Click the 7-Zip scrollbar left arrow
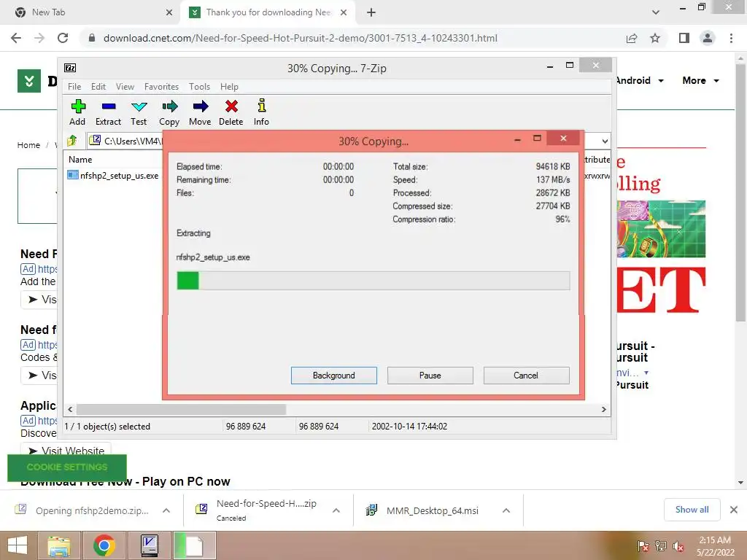This screenshot has height=560, width=747. 70,410
